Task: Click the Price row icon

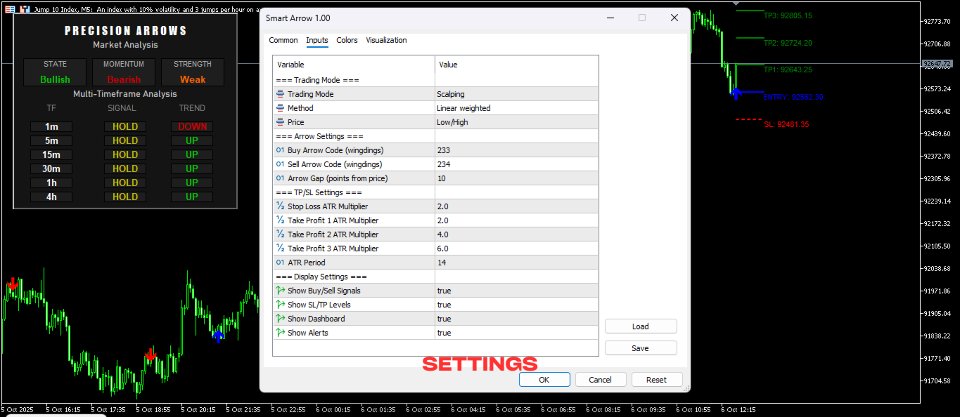Action: pyautogui.click(x=280, y=122)
